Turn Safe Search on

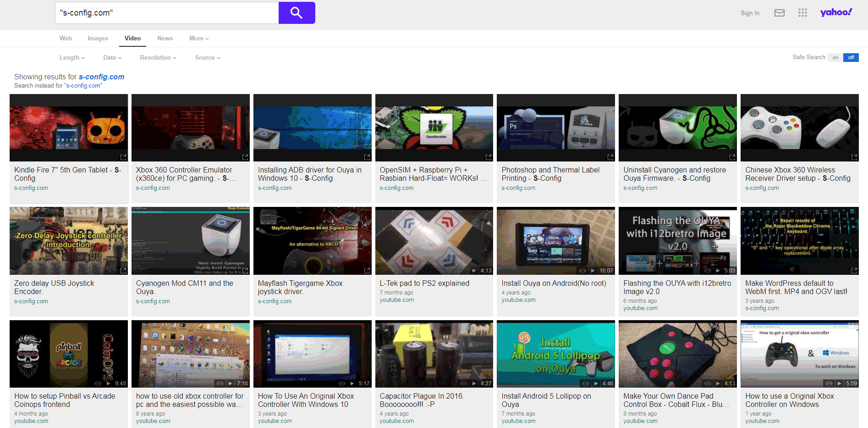coord(835,57)
